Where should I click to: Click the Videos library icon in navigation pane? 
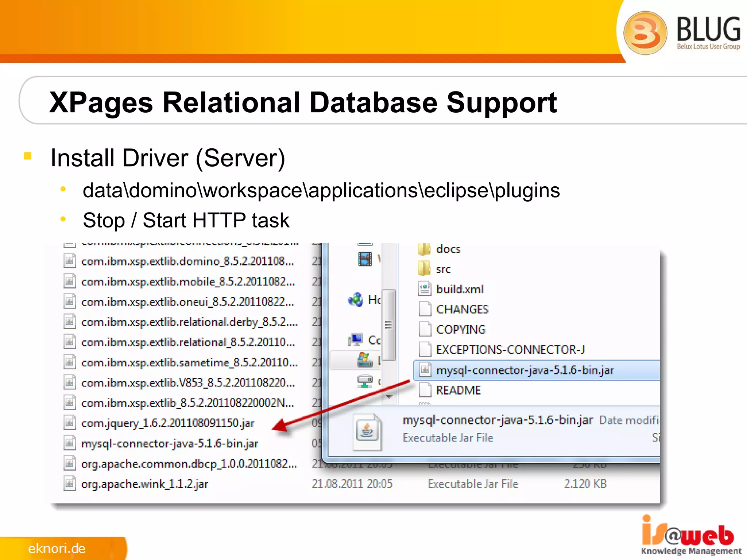click(x=365, y=259)
